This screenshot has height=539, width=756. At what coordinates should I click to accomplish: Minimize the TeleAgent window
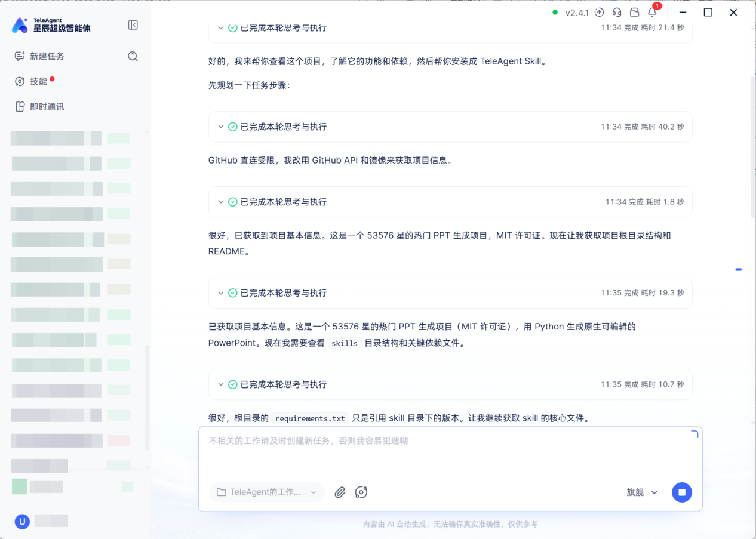[683, 13]
